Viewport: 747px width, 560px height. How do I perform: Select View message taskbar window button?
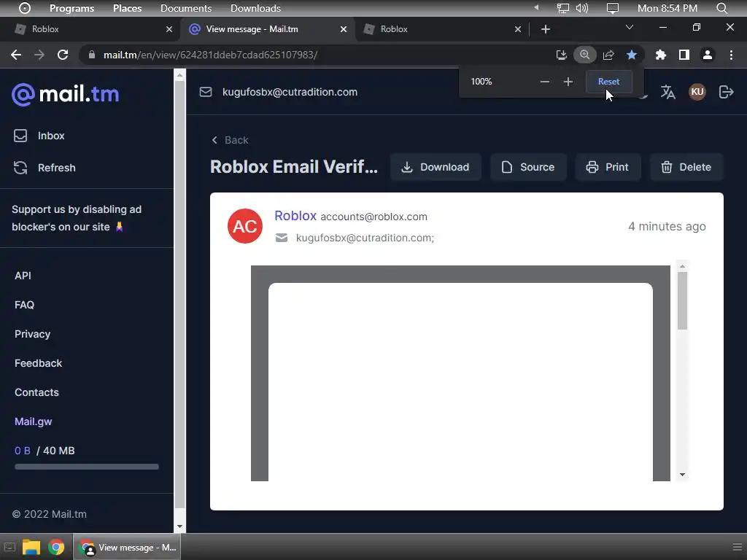[x=127, y=548]
